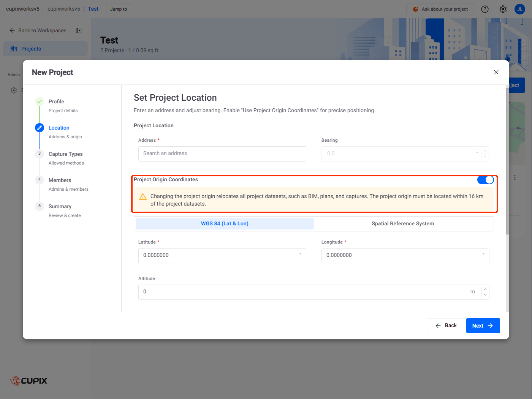Select WGS 84 (Lat & Lon) tab

click(x=225, y=224)
